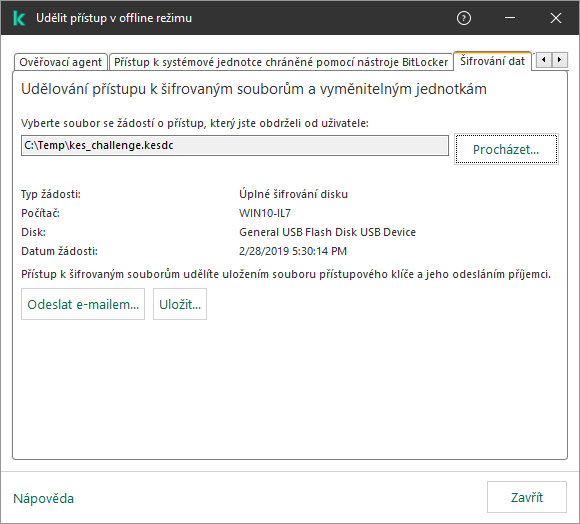The width and height of the screenshot is (580, 524).
Task: Click Odeslat e-mailem to send key
Action: [83, 304]
